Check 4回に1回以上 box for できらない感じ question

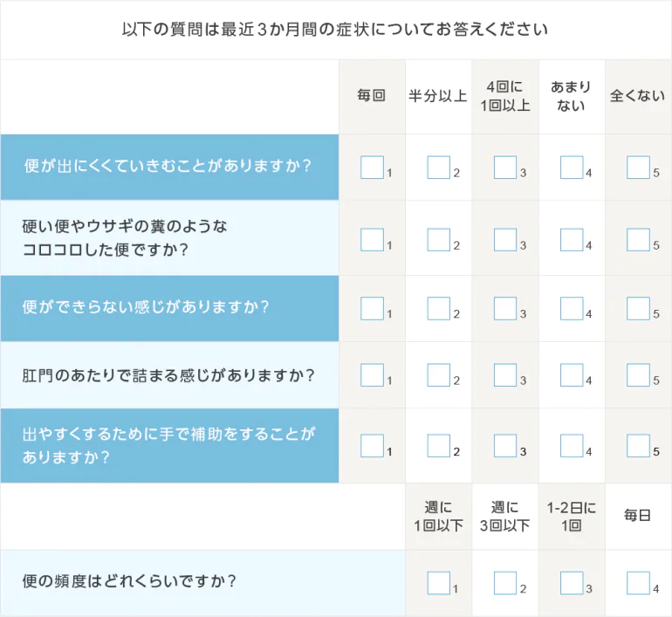tap(505, 309)
